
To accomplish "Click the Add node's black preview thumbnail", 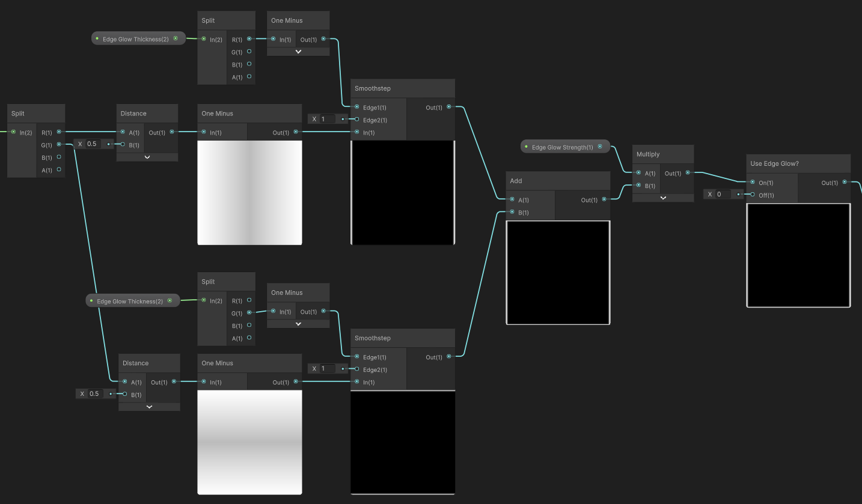I will tap(558, 272).
